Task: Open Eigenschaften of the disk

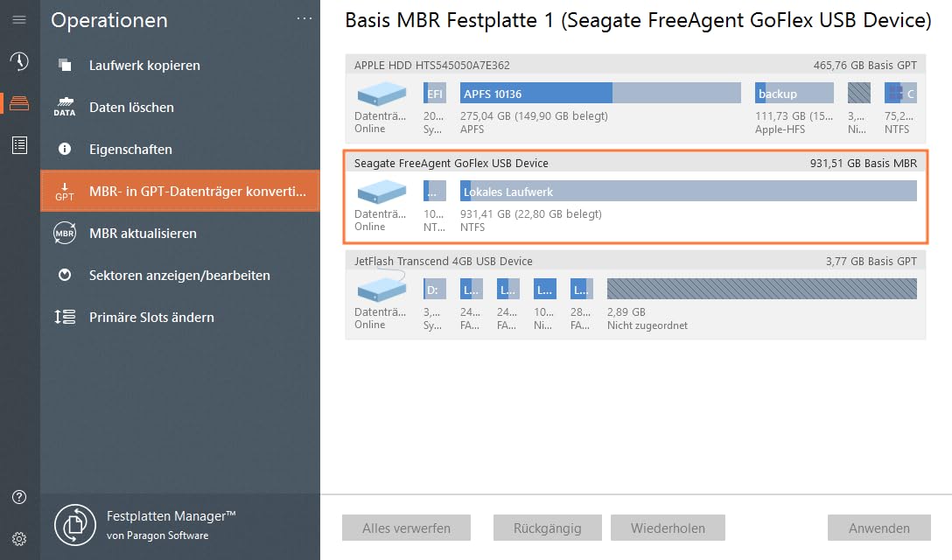Action: pyautogui.click(x=180, y=149)
